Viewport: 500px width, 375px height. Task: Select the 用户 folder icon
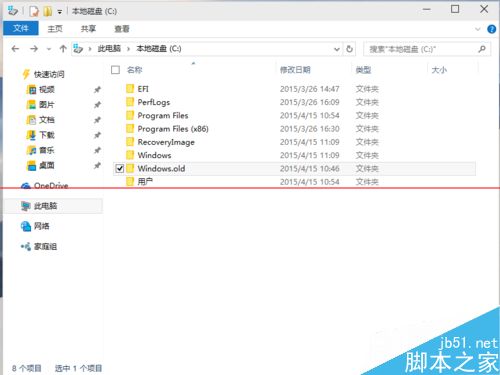coord(130,182)
